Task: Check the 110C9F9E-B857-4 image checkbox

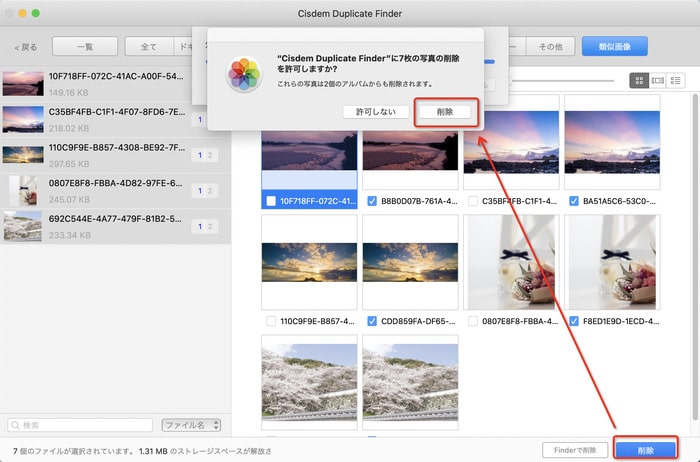Action: (x=271, y=321)
